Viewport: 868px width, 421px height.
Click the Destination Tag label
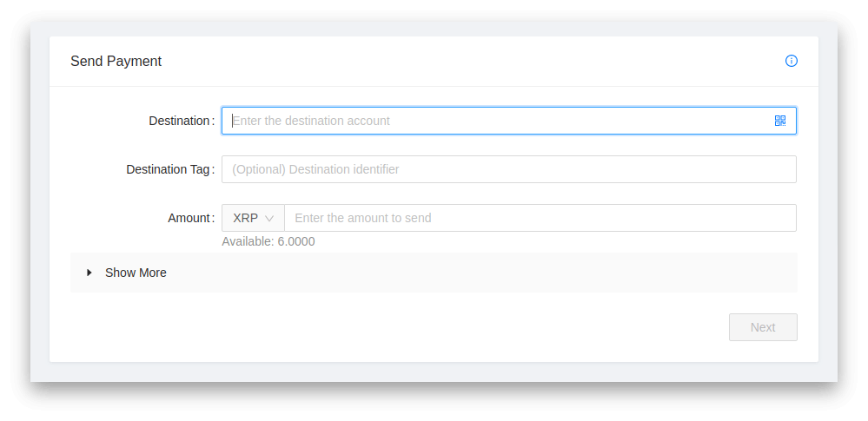tap(169, 169)
